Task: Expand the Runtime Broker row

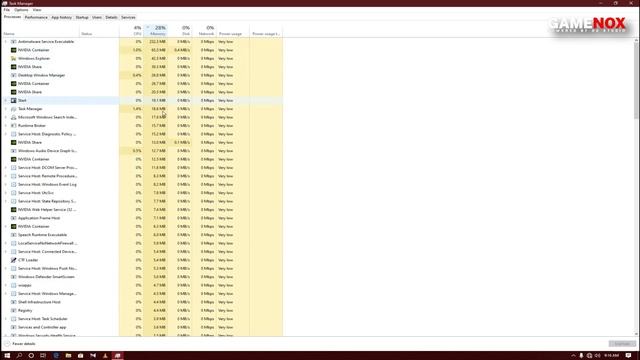Action: tap(5, 126)
